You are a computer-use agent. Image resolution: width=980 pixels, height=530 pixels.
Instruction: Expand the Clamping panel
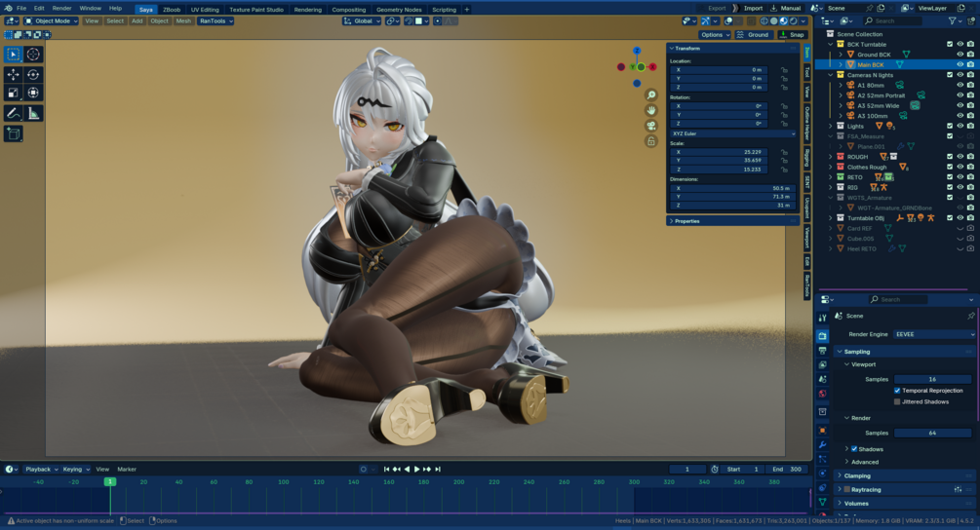(857, 475)
